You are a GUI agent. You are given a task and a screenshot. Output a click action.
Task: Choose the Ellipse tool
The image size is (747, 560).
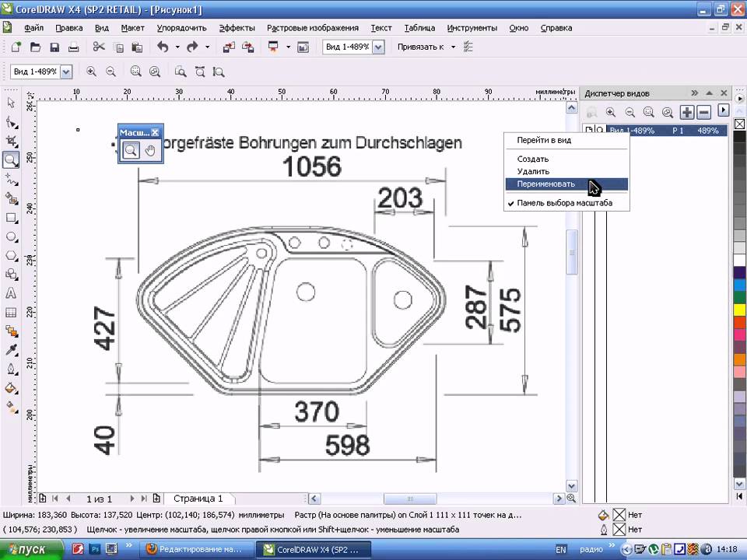pyautogui.click(x=11, y=236)
